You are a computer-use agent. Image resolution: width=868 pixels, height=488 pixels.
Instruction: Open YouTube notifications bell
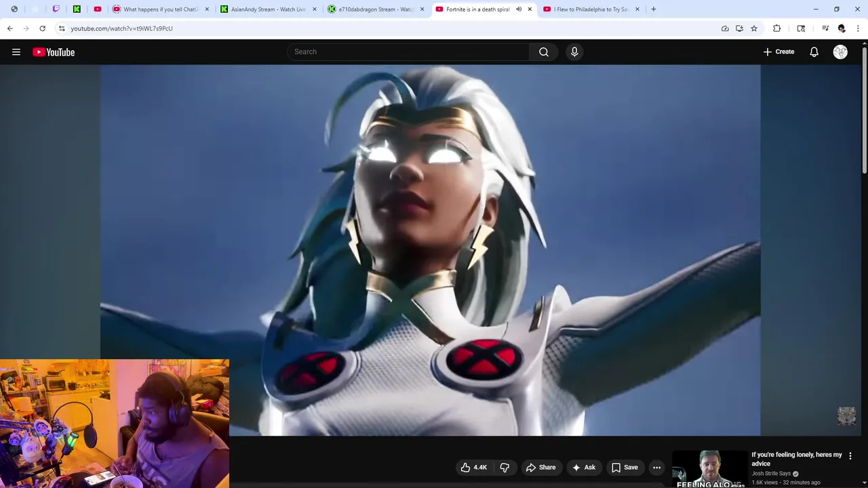814,52
